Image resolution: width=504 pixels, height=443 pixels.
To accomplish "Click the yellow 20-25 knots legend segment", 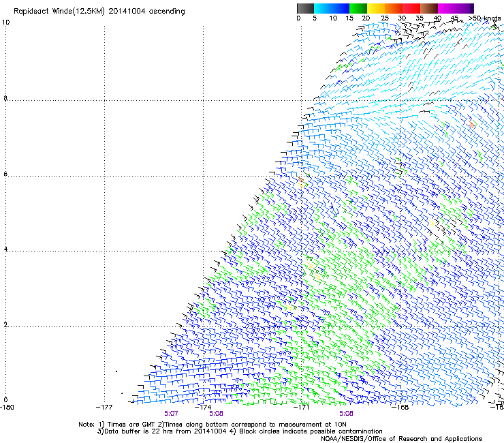I will click(376, 8).
